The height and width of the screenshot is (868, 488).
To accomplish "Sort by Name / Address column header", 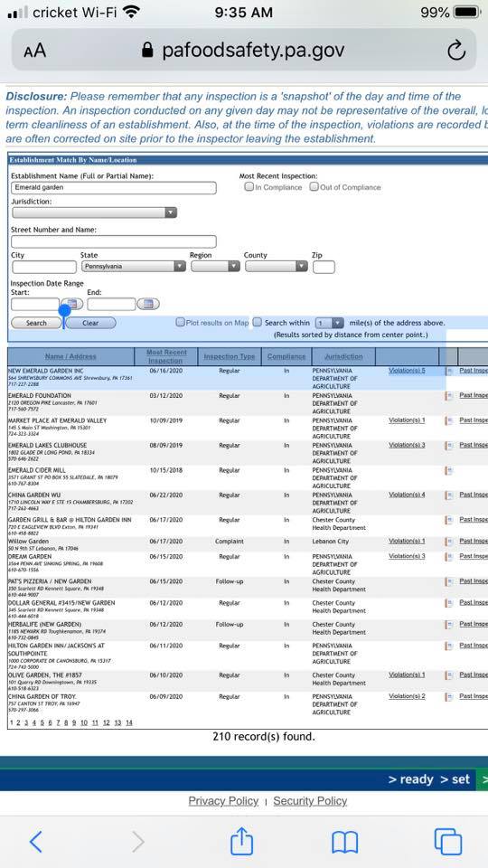I will tap(70, 356).
